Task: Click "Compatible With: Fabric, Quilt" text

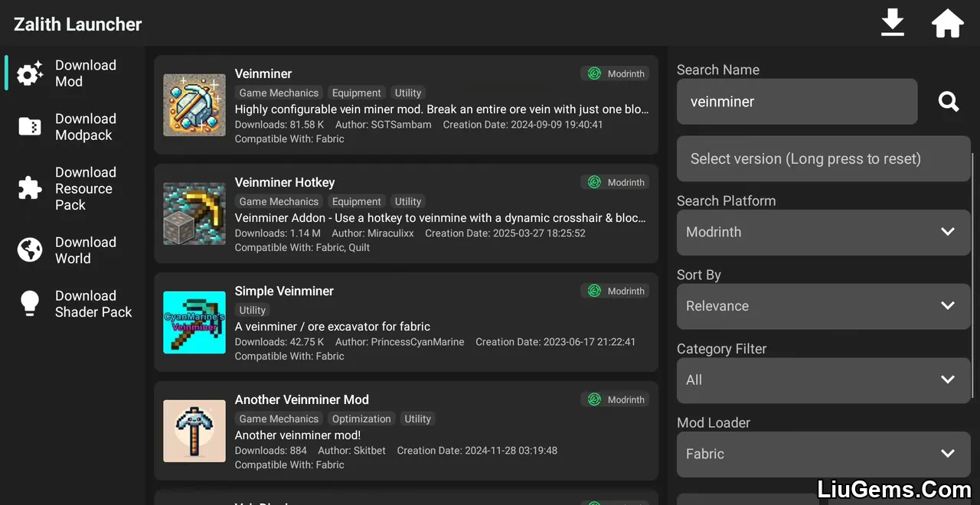Action: [302, 247]
